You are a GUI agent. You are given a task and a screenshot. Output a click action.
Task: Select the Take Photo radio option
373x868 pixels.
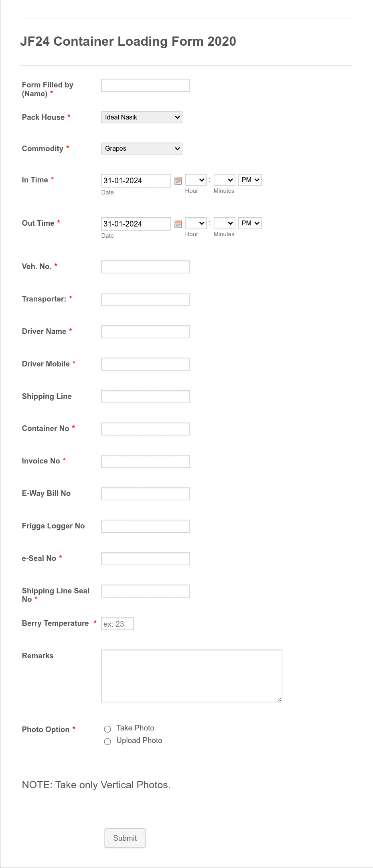coord(107,729)
